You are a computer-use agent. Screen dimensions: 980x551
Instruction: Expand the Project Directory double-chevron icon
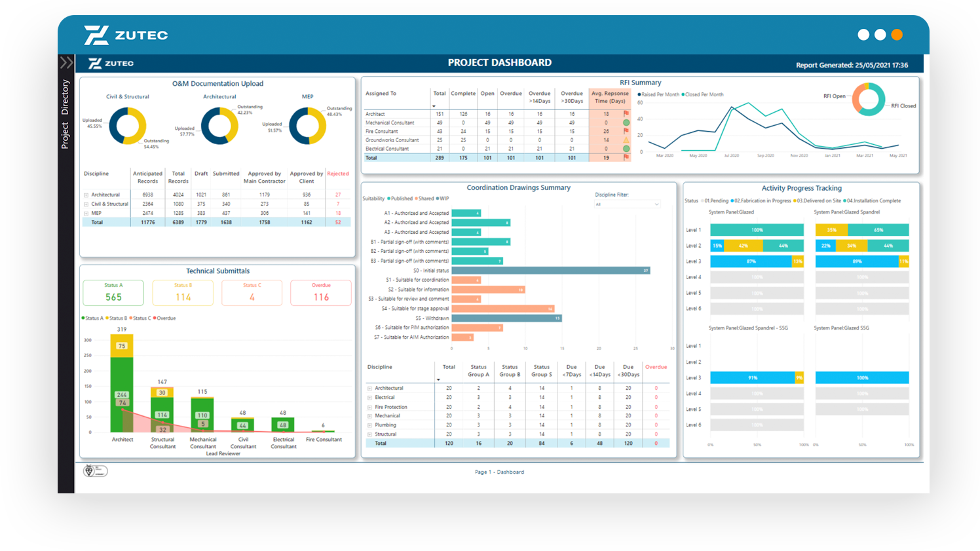click(66, 63)
